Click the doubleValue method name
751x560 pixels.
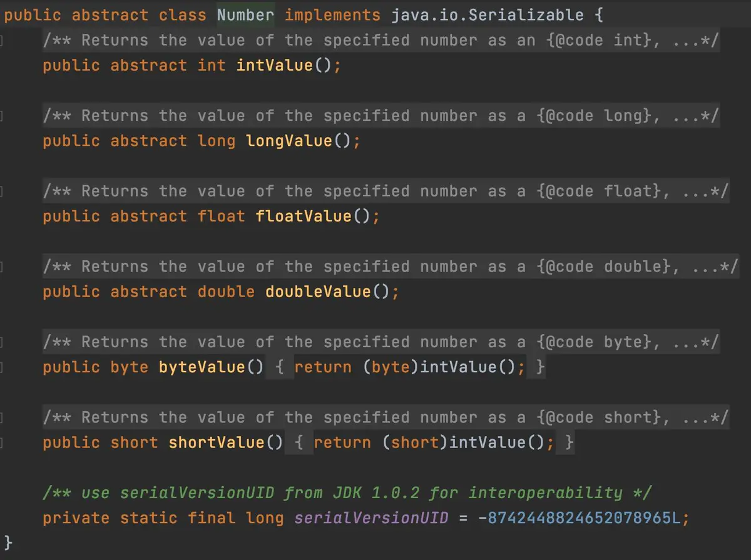coord(318,292)
